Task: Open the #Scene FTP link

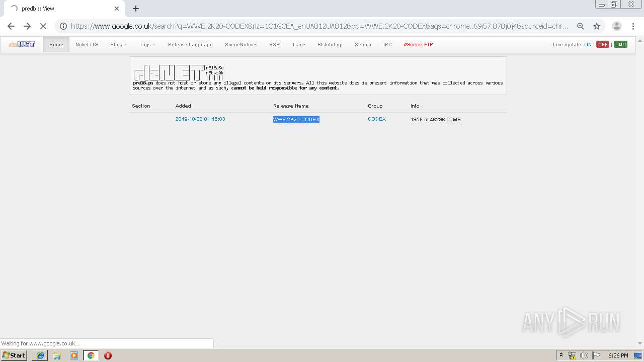Action: point(418,44)
